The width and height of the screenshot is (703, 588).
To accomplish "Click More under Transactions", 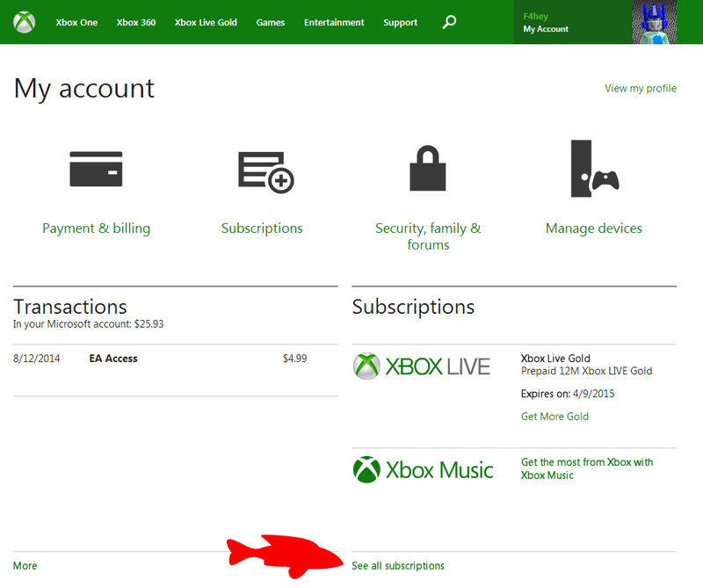I will (25, 566).
